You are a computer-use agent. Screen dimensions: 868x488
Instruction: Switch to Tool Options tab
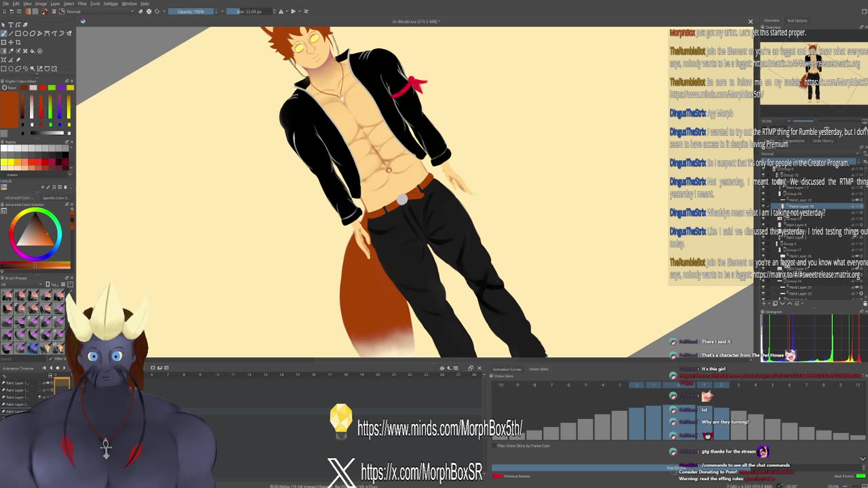[797, 20]
